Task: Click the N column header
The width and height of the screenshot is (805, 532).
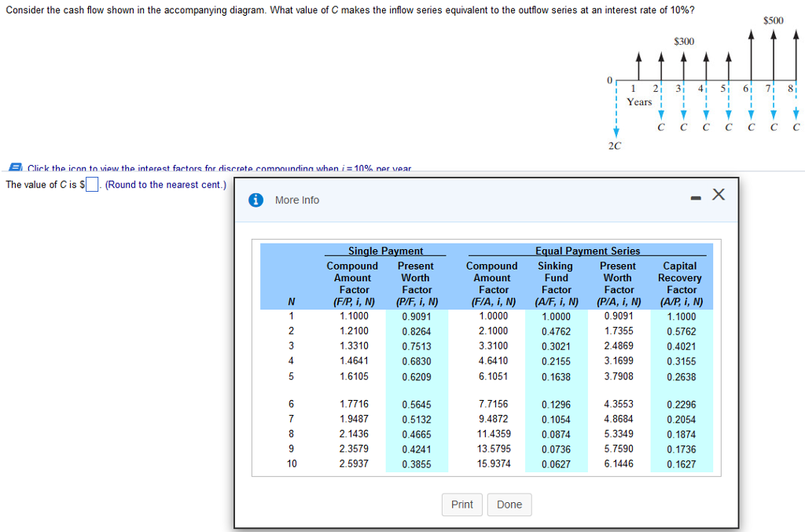Action: 291,302
